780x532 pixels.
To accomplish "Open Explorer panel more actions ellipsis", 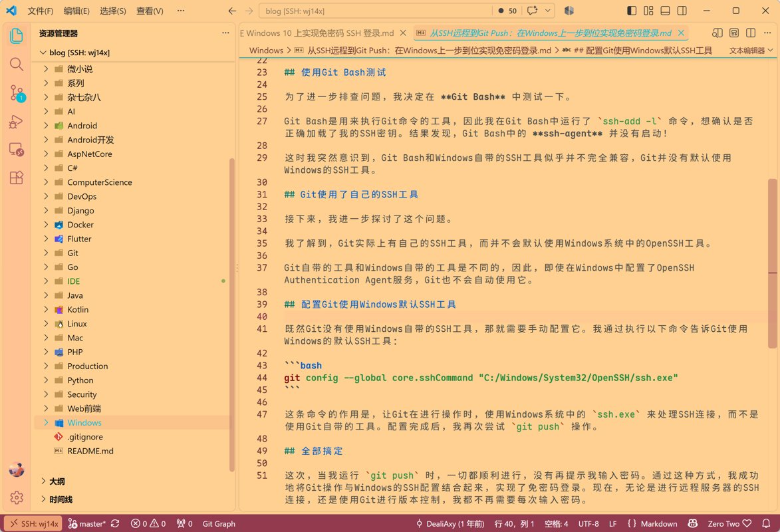I will 225,33.
